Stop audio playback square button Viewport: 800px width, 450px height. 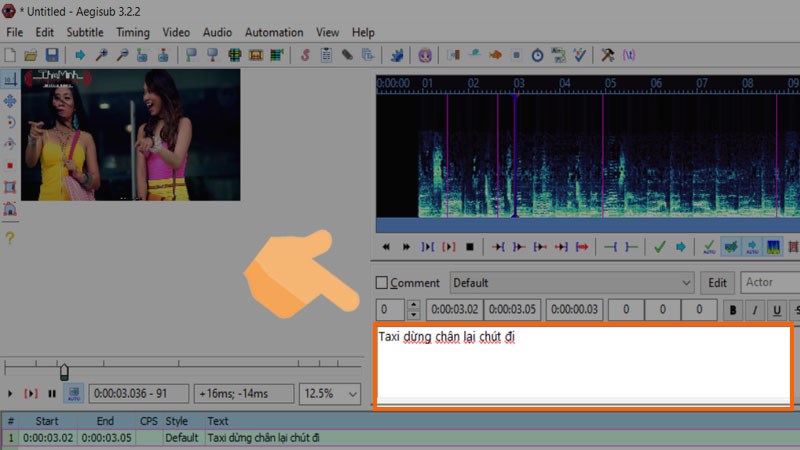tap(470, 247)
